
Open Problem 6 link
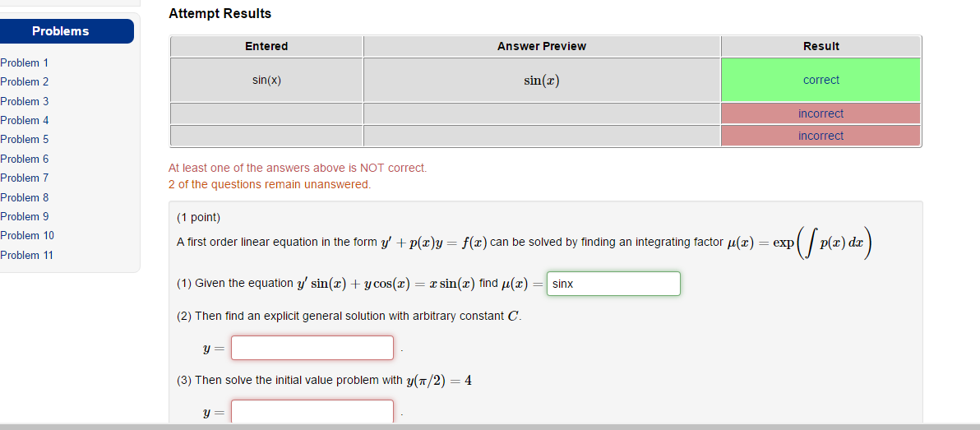[25, 159]
